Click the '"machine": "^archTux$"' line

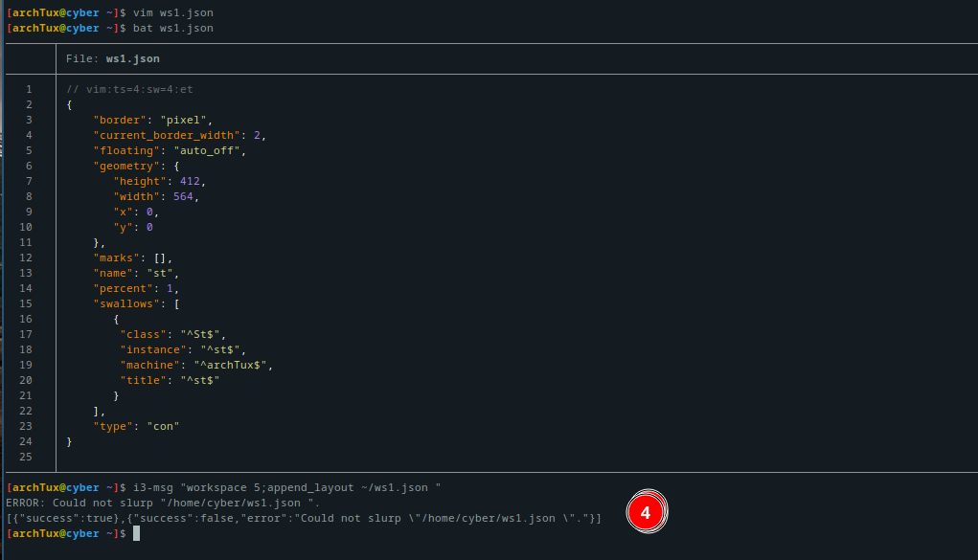[x=196, y=365]
